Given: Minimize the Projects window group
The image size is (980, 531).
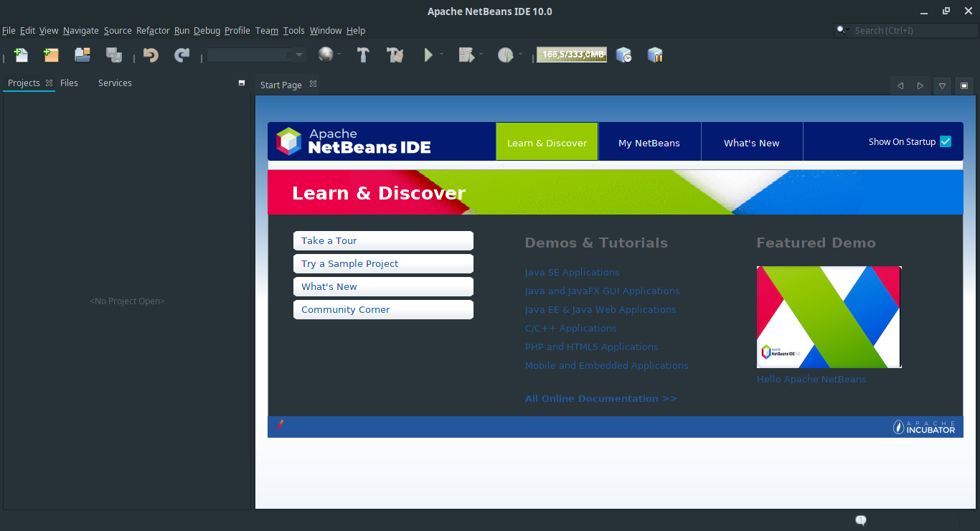Looking at the screenshot, I should pos(242,83).
